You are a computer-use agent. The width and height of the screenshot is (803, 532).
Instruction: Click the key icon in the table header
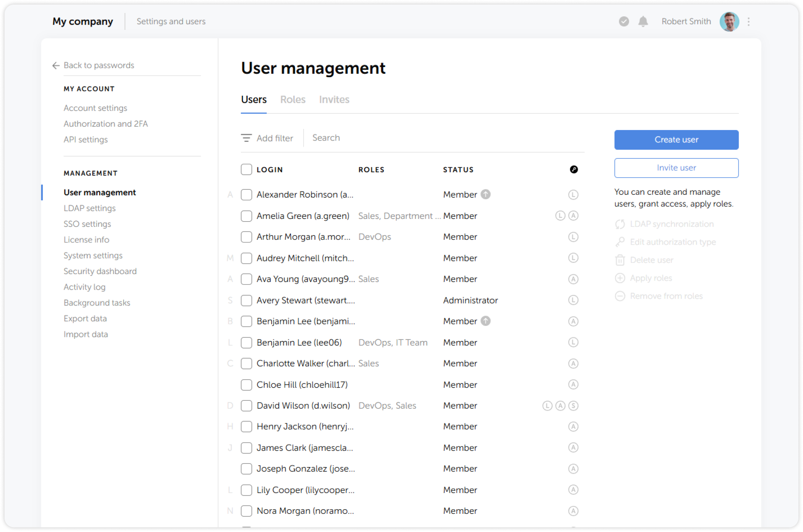[x=574, y=169]
